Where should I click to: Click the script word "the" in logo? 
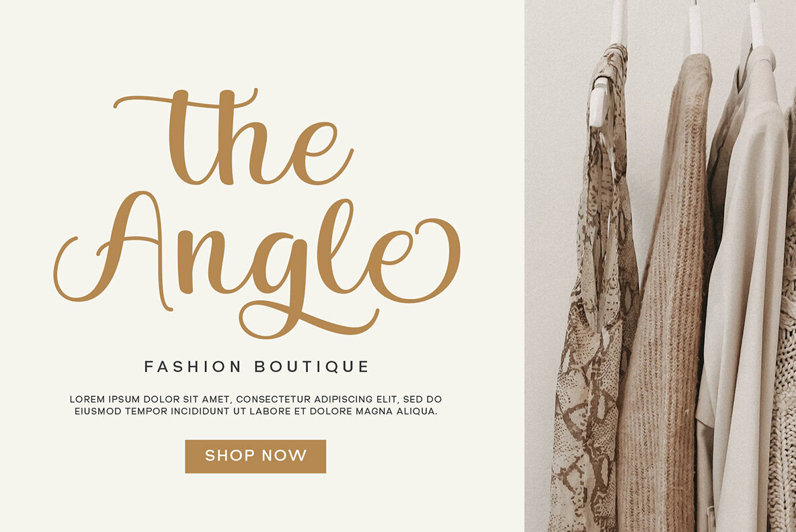234,137
